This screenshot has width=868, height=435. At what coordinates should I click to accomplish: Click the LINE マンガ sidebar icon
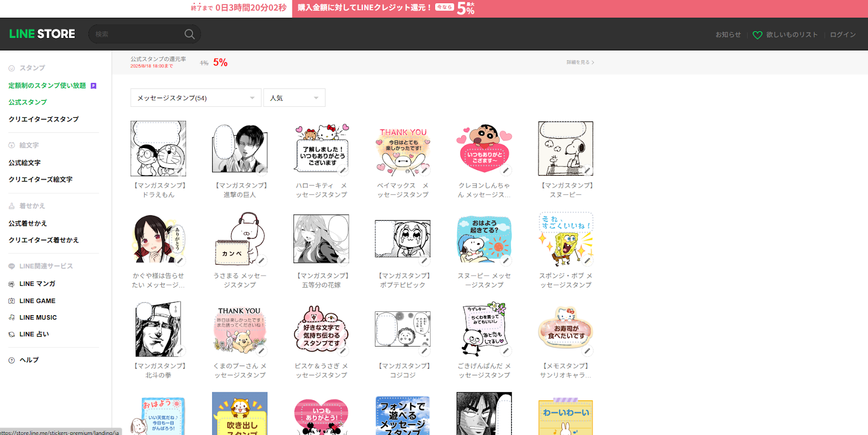[11, 284]
